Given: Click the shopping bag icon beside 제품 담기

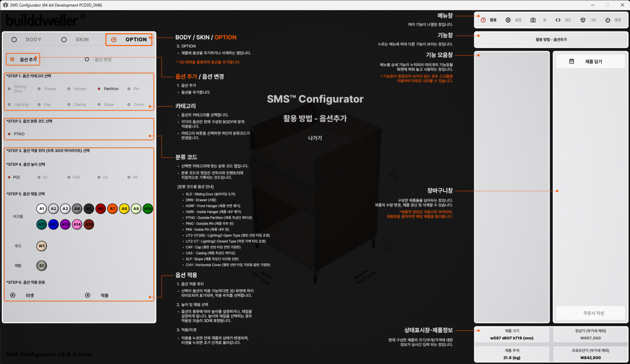Looking at the screenshot, I should 572,61.
